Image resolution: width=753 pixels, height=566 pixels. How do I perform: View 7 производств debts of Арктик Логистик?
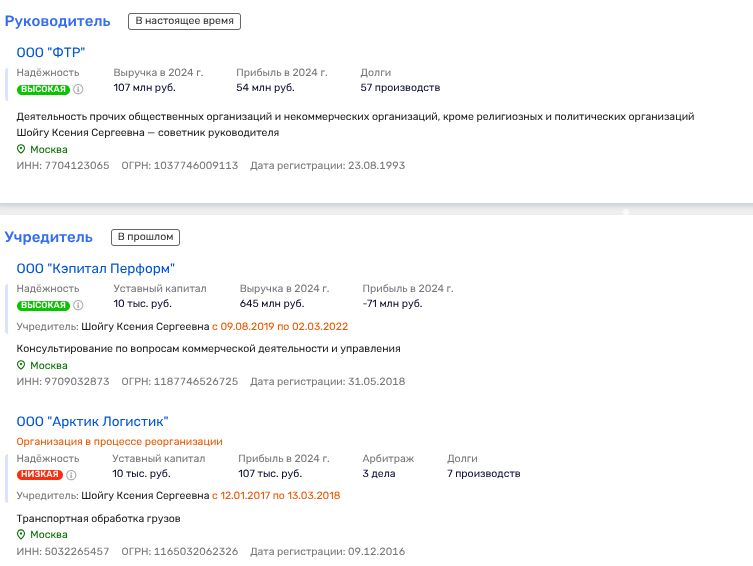coord(483,473)
